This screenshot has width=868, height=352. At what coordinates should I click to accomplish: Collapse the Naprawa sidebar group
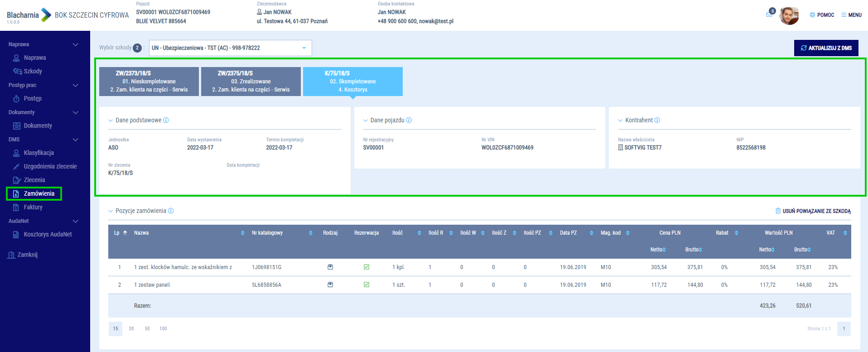click(75, 44)
